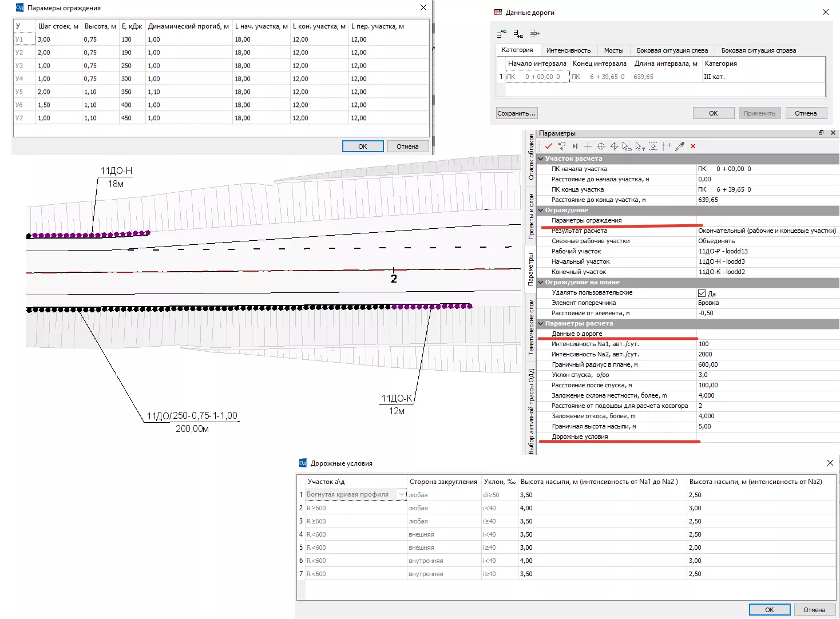Viewport: 840px width, 619px height.
Task: Click the undo arrow icon in Параметры toolbar
Action: pyautogui.click(x=562, y=146)
